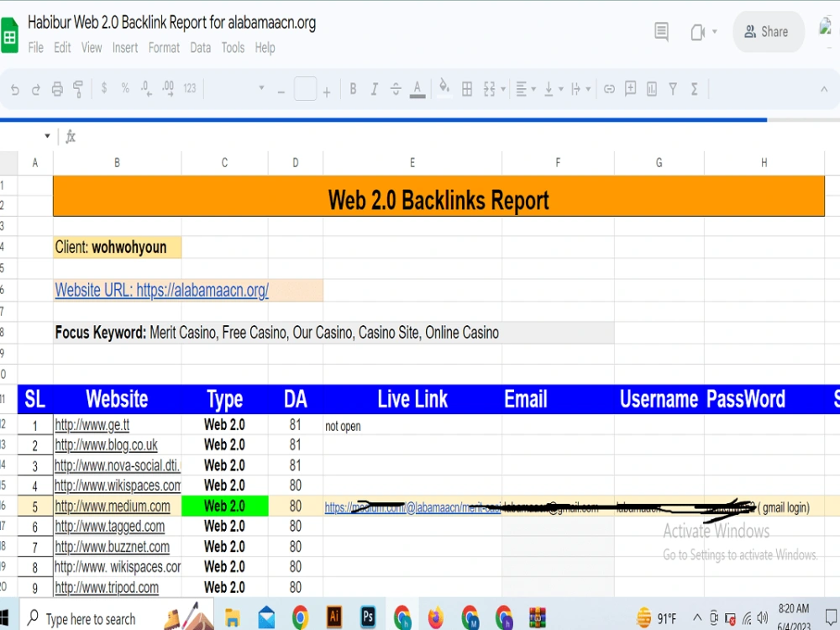Open the font family dropdown arrow

tap(261, 87)
